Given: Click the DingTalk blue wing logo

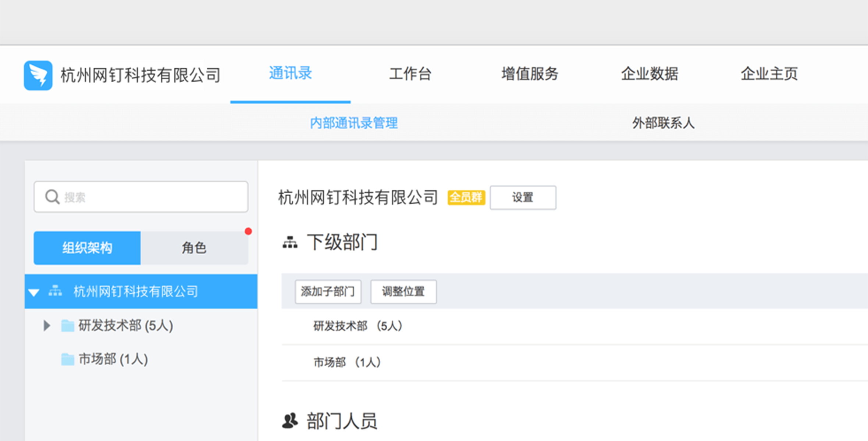Looking at the screenshot, I should (38, 75).
